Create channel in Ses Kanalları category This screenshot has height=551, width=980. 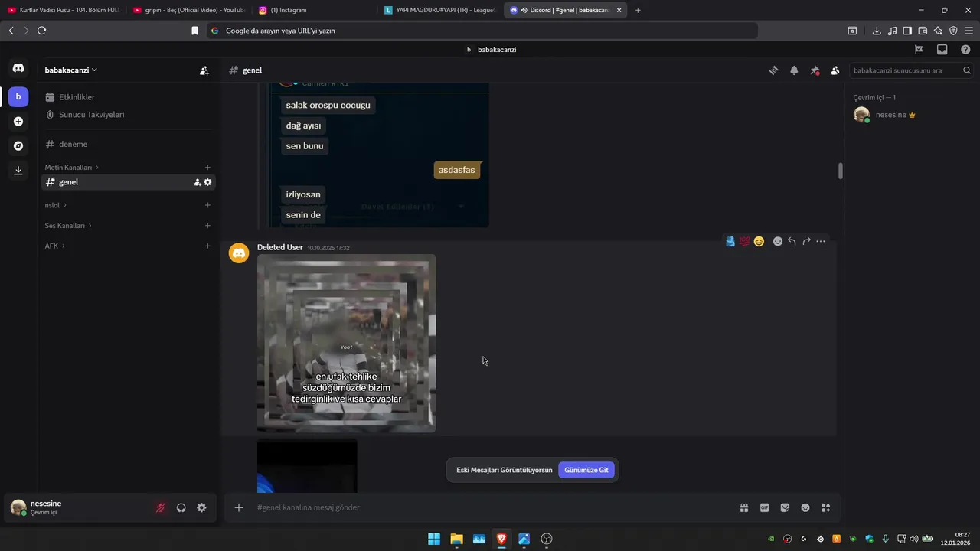tap(207, 226)
